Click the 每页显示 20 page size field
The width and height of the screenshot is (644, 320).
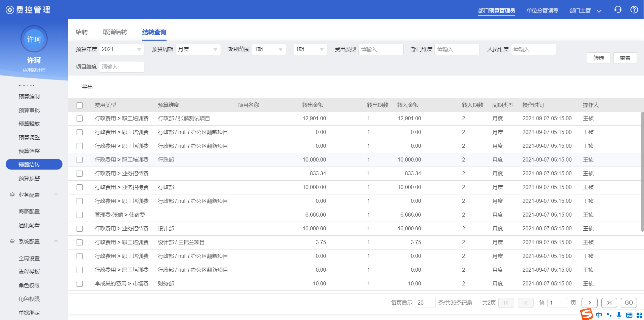pos(425,303)
